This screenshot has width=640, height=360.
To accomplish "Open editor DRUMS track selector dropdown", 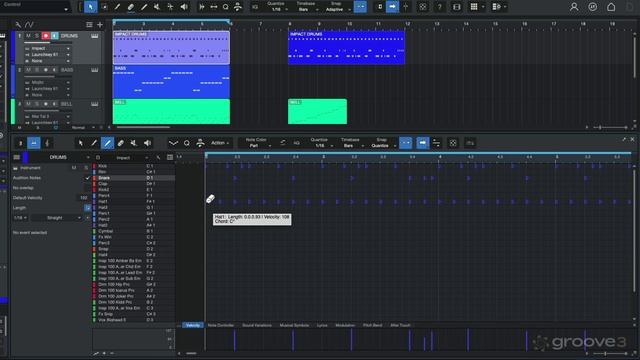I will [x=61, y=157].
